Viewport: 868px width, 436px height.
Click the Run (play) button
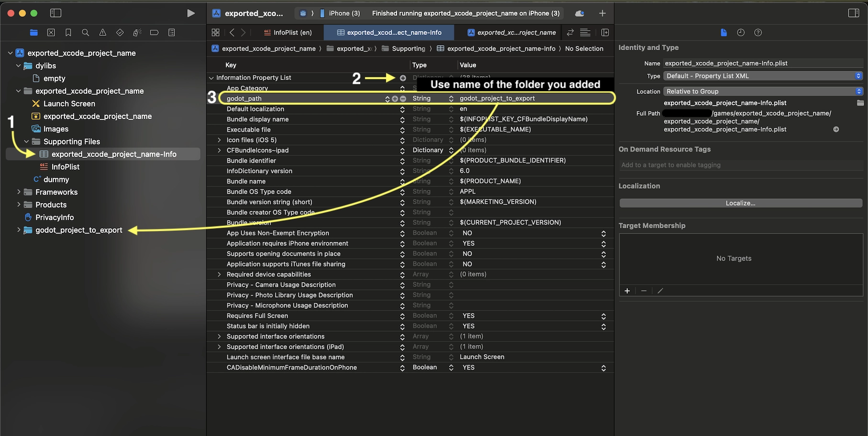[x=190, y=13]
